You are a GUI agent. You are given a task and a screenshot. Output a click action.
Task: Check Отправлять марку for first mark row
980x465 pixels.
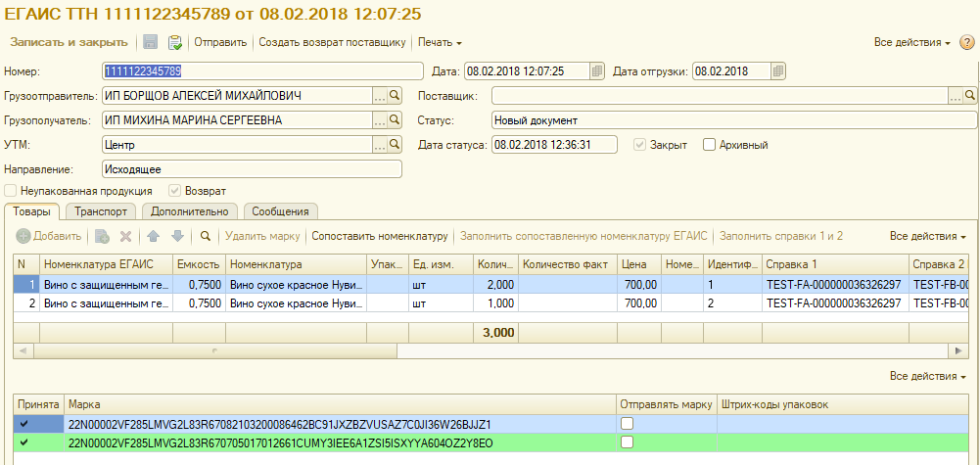pyautogui.click(x=627, y=424)
